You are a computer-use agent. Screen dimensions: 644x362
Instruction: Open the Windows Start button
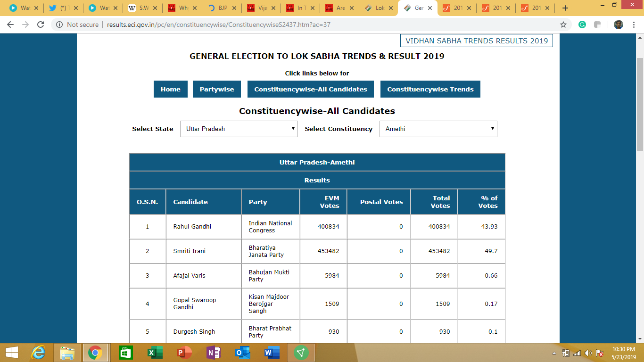point(12,353)
